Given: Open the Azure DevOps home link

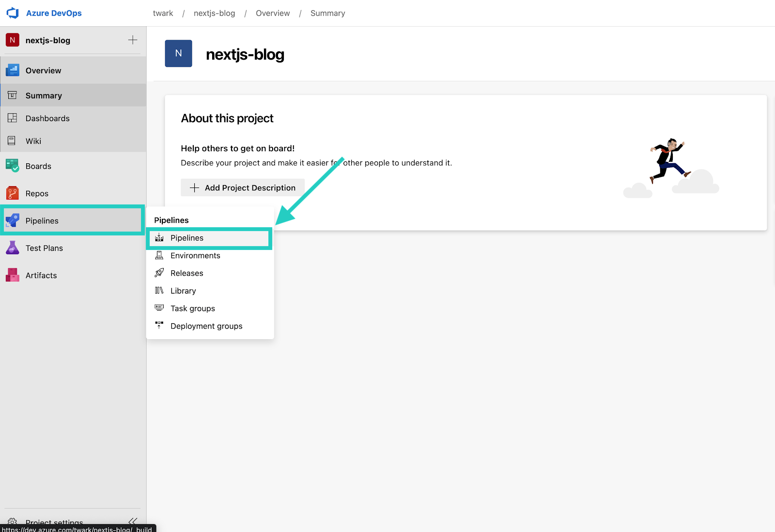Looking at the screenshot, I should tap(54, 13).
